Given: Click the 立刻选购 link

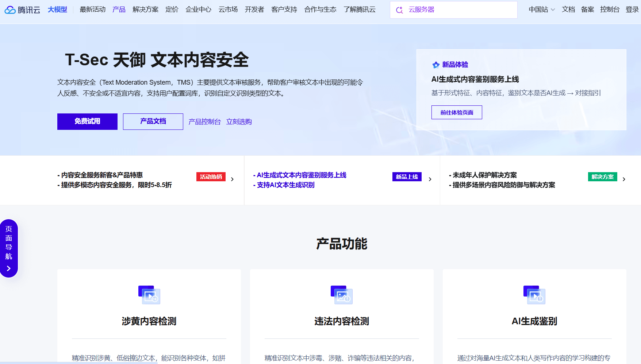Looking at the screenshot, I should [x=239, y=122].
